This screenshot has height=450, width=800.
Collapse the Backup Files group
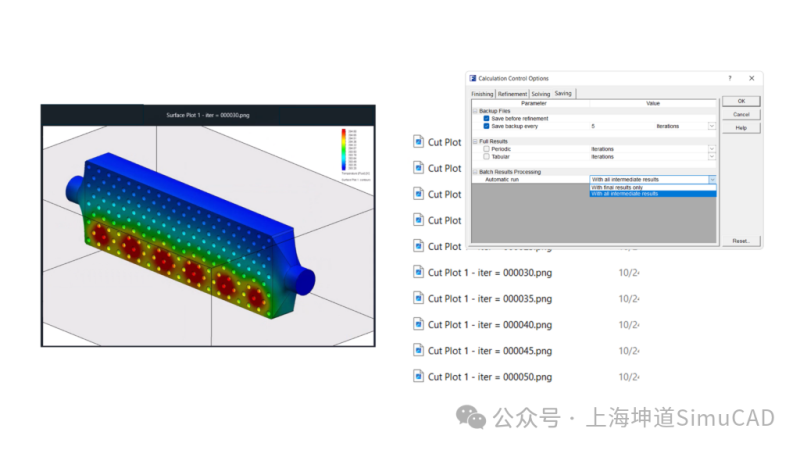pyautogui.click(x=475, y=111)
